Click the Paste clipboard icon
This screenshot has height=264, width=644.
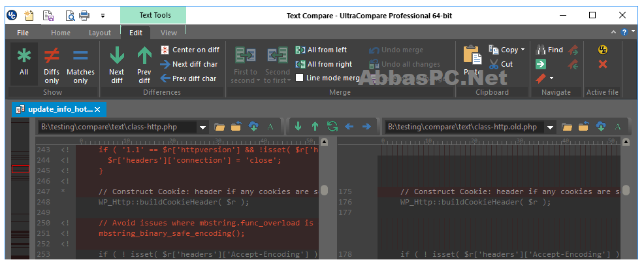tap(472, 55)
